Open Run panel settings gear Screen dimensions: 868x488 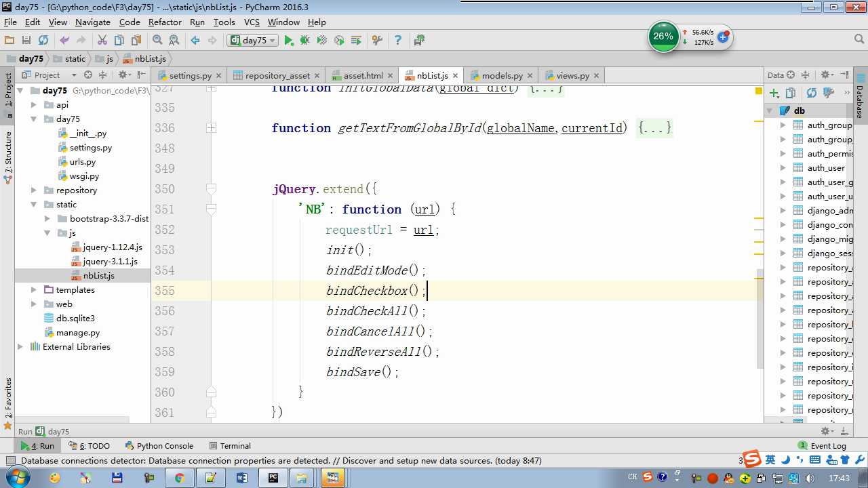click(x=827, y=431)
